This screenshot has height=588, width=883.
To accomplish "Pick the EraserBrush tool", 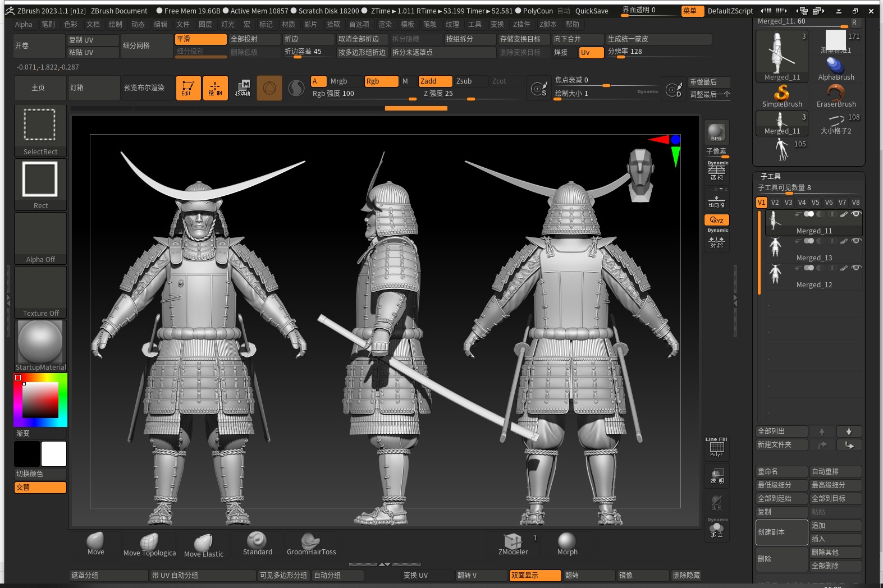I will click(x=836, y=95).
